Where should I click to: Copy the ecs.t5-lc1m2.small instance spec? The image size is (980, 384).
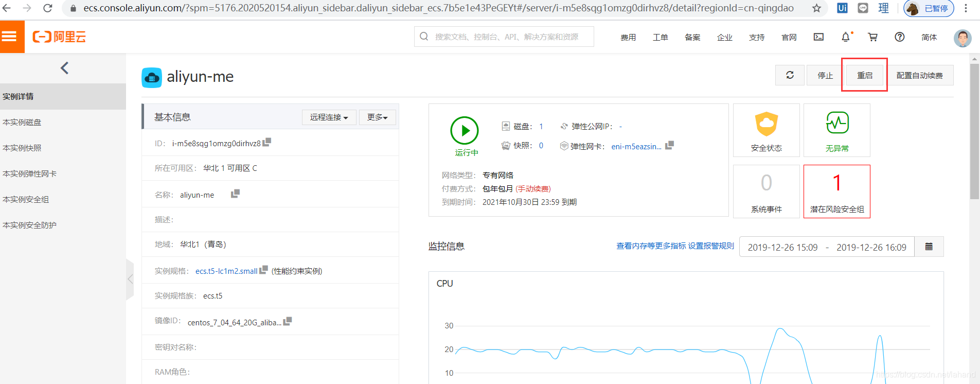[x=263, y=270]
